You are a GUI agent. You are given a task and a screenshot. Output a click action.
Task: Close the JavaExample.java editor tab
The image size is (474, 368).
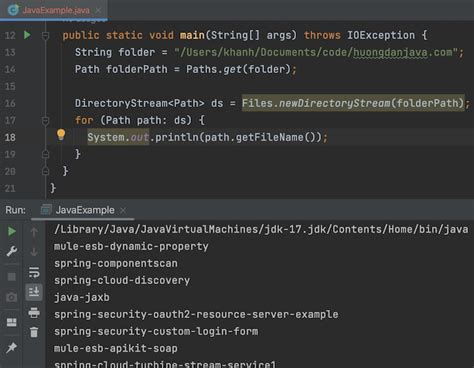click(98, 10)
